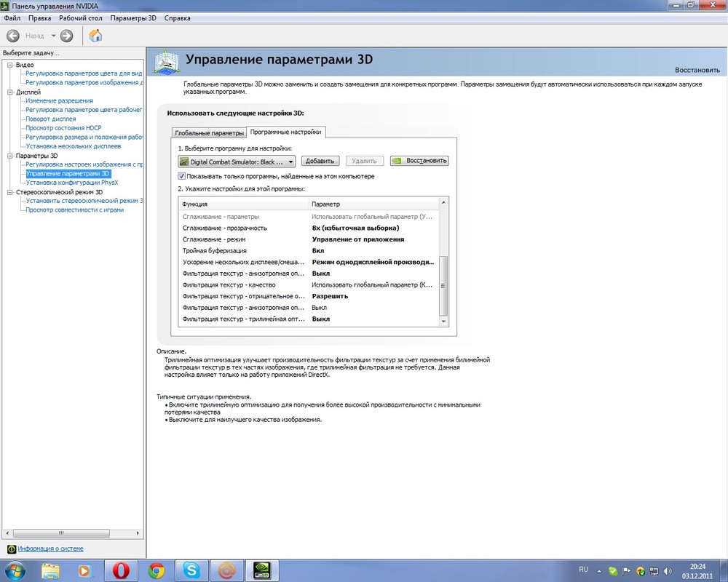Click left pane horizontal scrollbar thumb
The image size is (728, 582).
coord(61,533)
